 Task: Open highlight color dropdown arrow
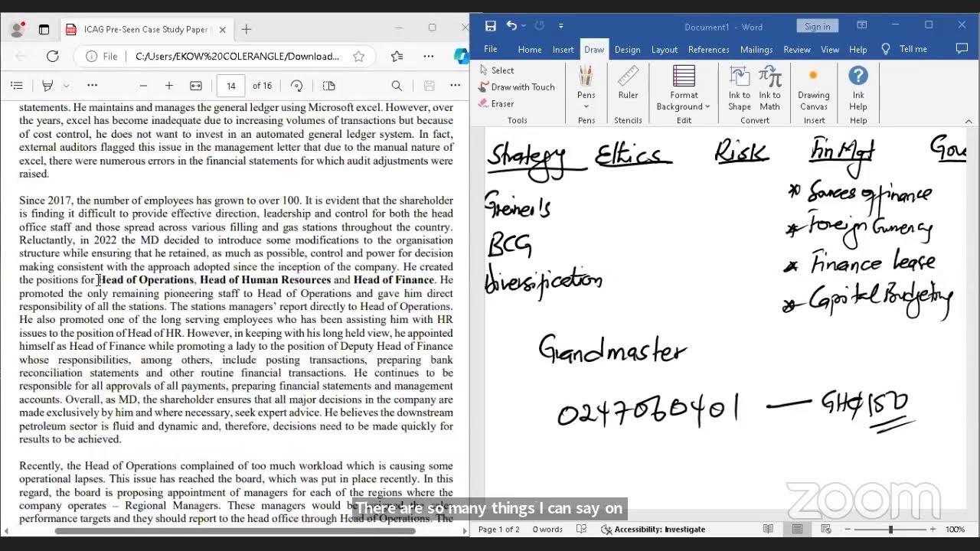[66, 86]
